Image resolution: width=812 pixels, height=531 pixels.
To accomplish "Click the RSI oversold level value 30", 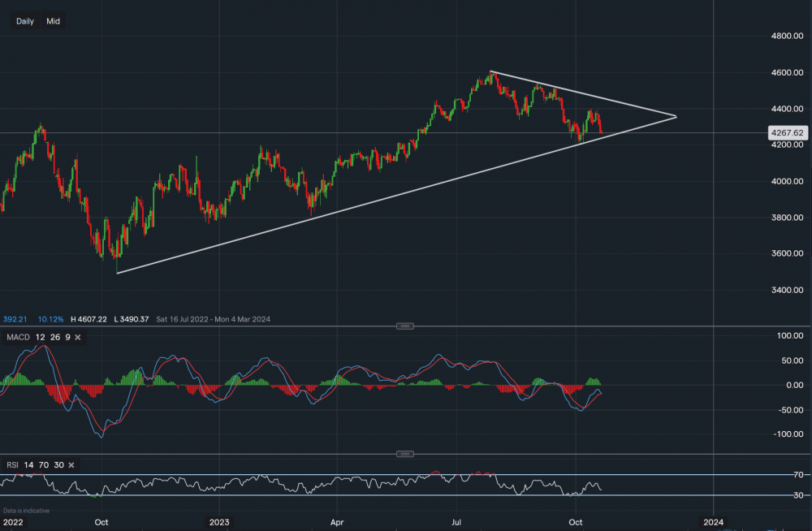I will coord(57,465).
